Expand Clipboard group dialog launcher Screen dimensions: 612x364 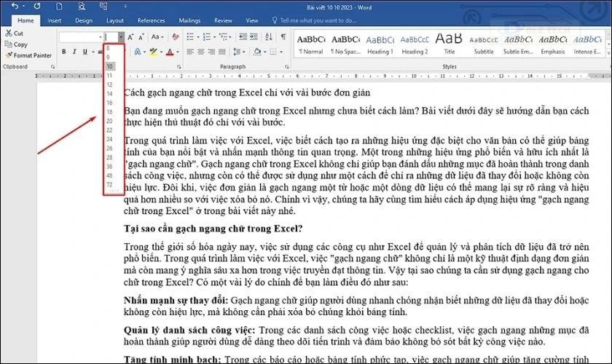pos(52,67)
